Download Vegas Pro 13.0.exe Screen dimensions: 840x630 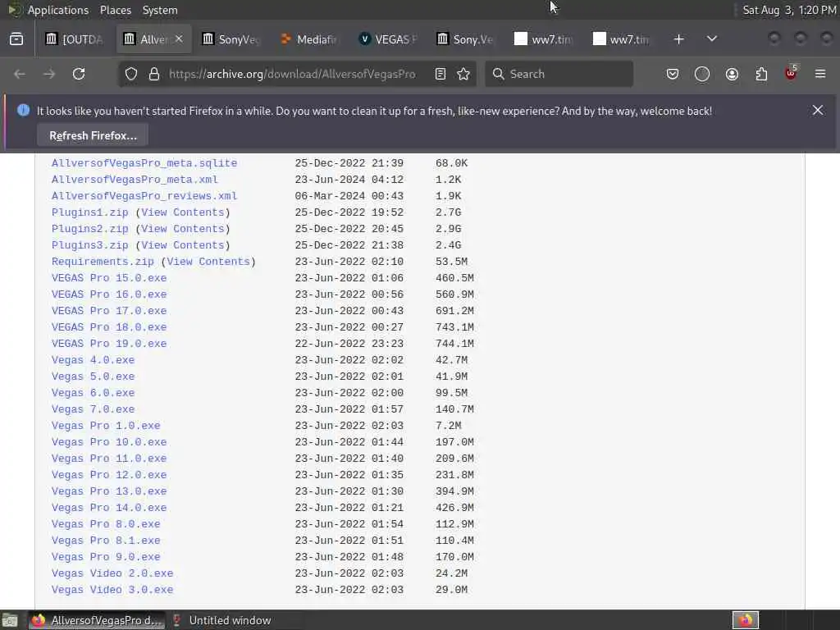pos(109,491)
